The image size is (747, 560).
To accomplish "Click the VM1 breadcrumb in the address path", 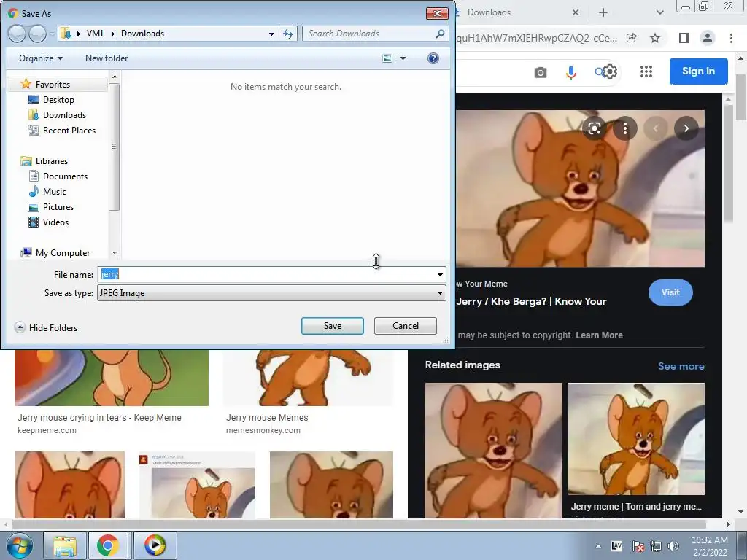I will [x=95, y=34].
